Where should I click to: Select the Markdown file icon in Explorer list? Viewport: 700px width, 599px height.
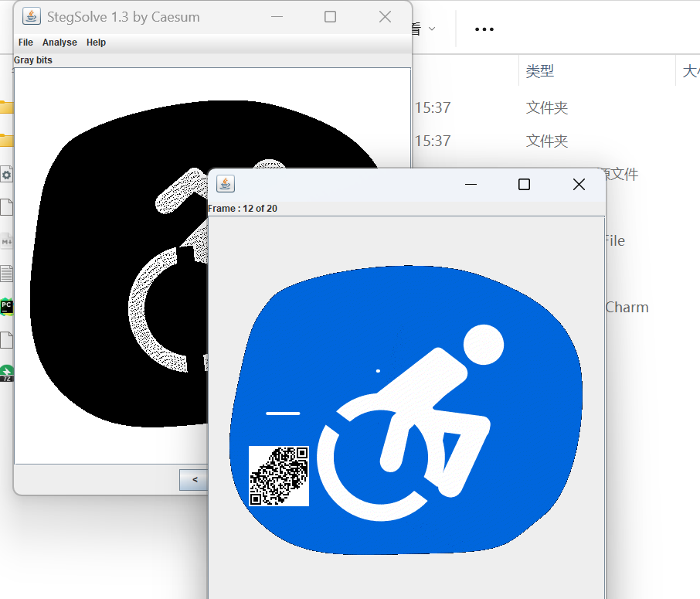pyautogui.click(x=6, y=241)
